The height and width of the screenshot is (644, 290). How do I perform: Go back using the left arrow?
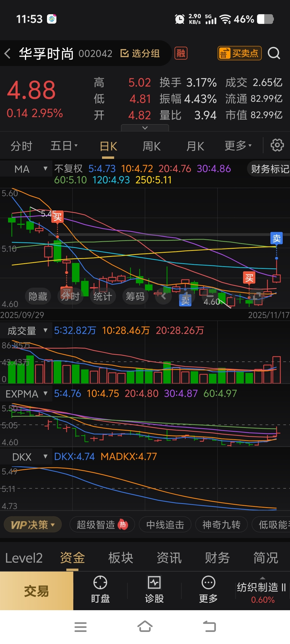point(8,53)
